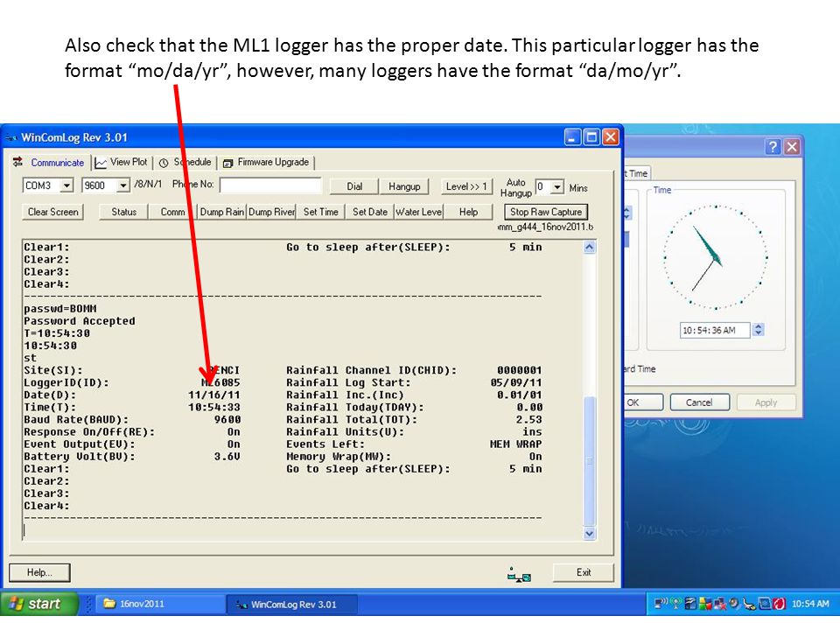840x630 pixels.
Task: Click disconnected network computers tray icon
Action: 719,604
